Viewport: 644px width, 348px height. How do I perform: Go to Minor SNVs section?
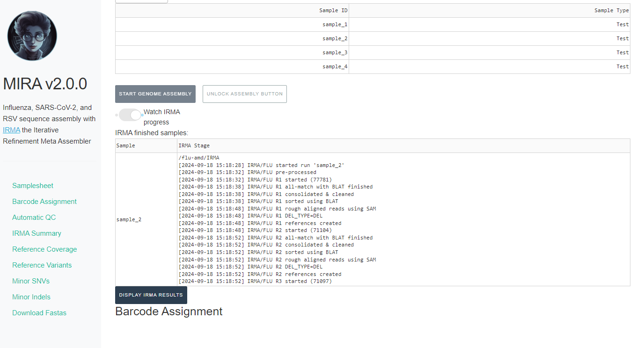tap(31, 281)
